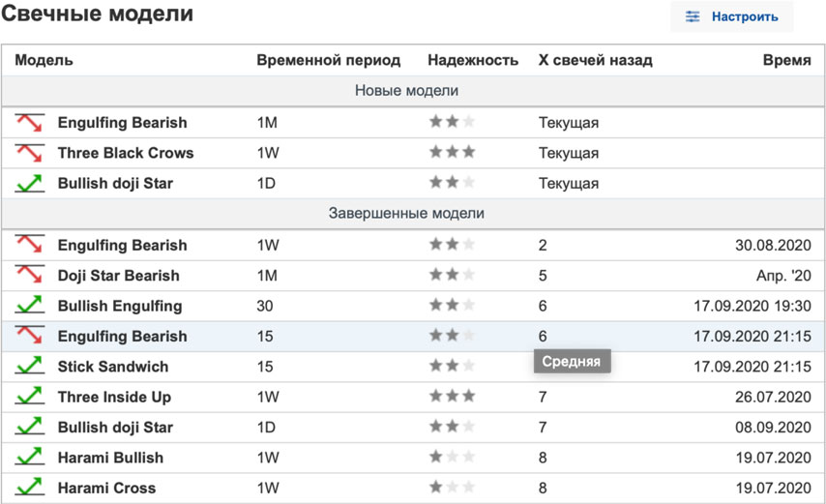Screen dimensions: 826x504
Task: Click the one-star rating in Harami Bullish row
Action: pyautogui.click(x=452, y=458)
